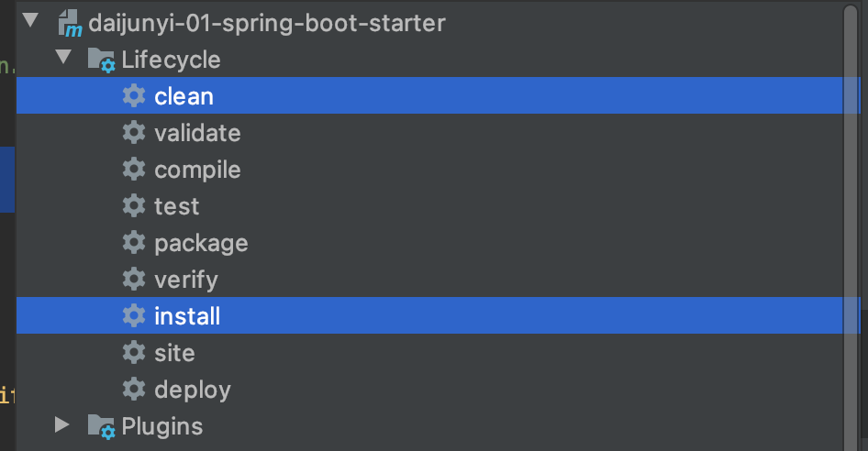
Task: Click the test lifecycle phase label
Action: tap(176, 206)
